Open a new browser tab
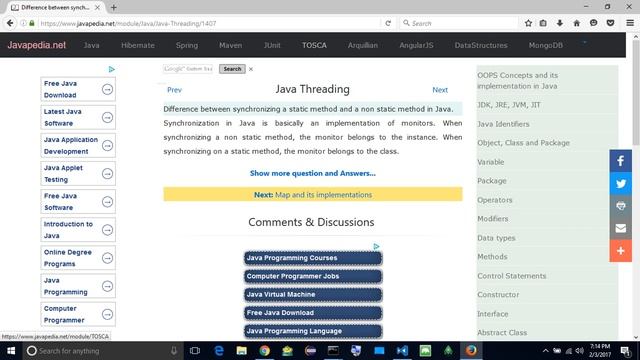Screen dimensions: 640x360 (113, 7)
